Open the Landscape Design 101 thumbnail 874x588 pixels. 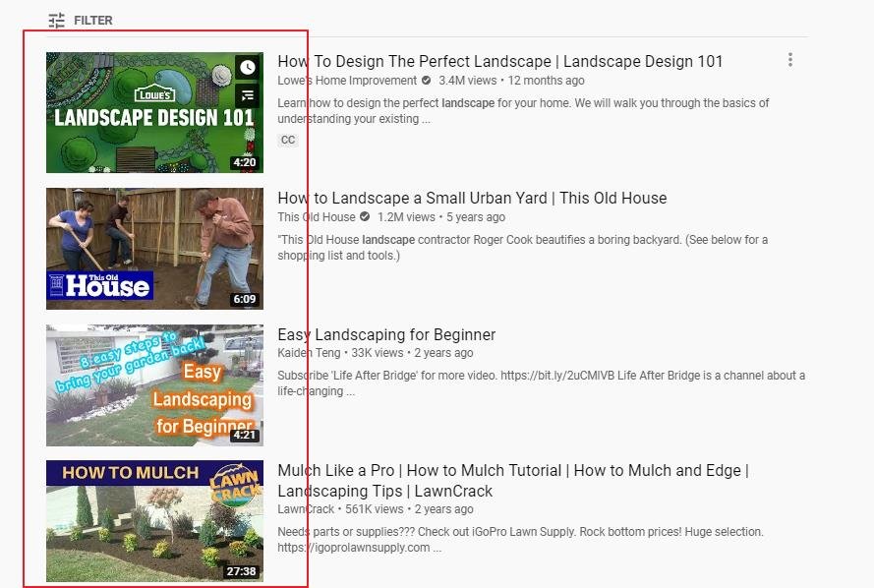[154, 112]
